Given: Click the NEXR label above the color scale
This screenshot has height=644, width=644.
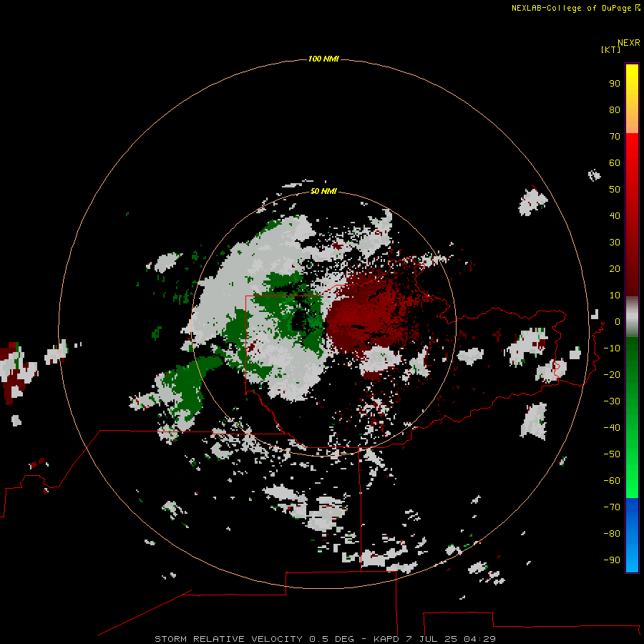Looking at the screenshot, I should click(629, 43).
